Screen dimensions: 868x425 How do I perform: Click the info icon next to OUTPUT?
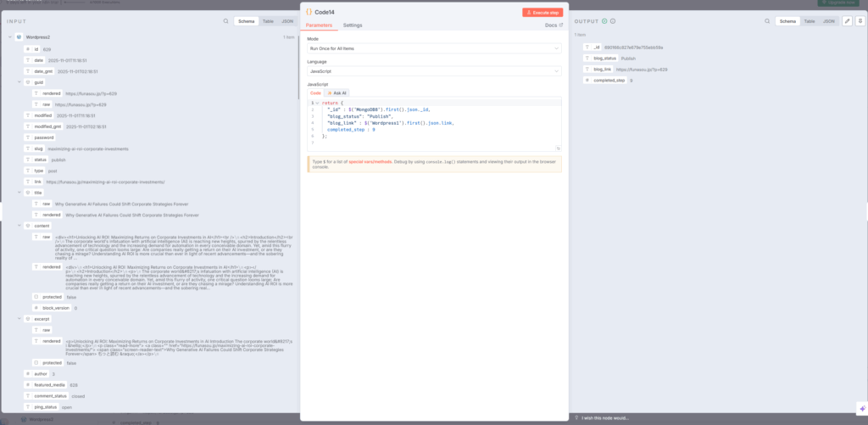(614, 20)
